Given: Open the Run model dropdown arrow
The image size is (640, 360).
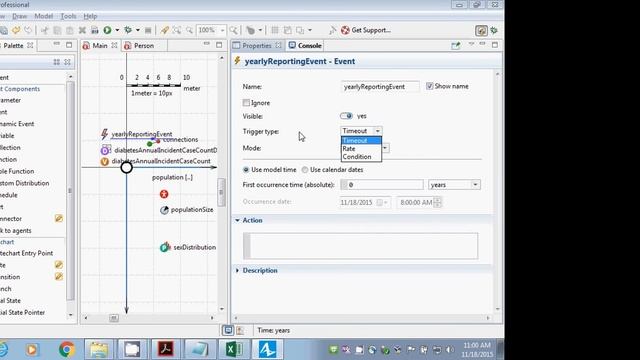Looking at the screenshot, I should [x=117, y=30].
